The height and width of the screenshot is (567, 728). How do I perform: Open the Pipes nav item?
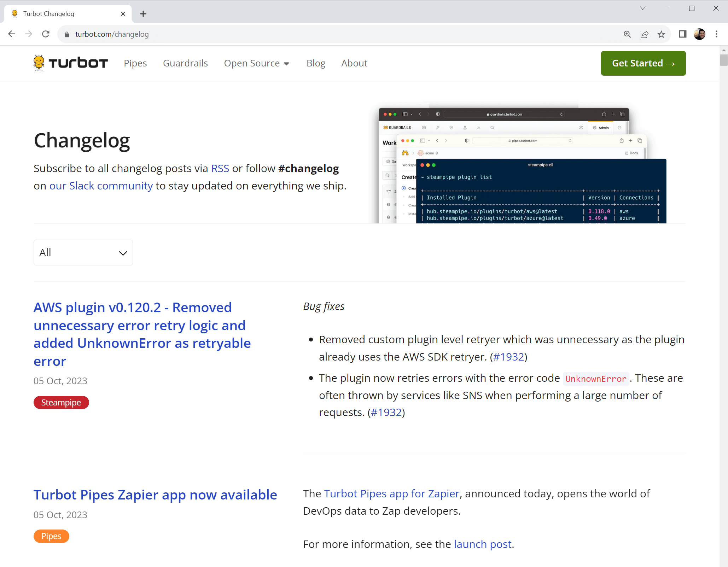(135, 63)
